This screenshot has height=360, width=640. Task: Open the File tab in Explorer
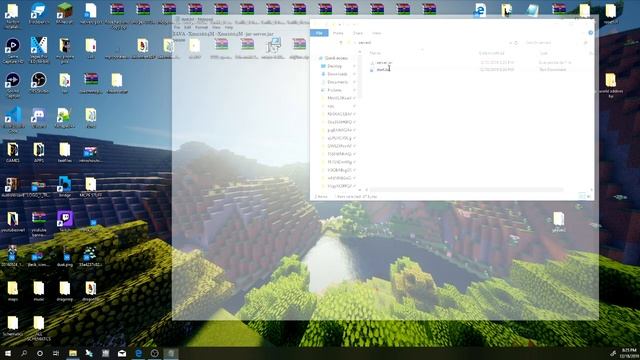[319, 33]
